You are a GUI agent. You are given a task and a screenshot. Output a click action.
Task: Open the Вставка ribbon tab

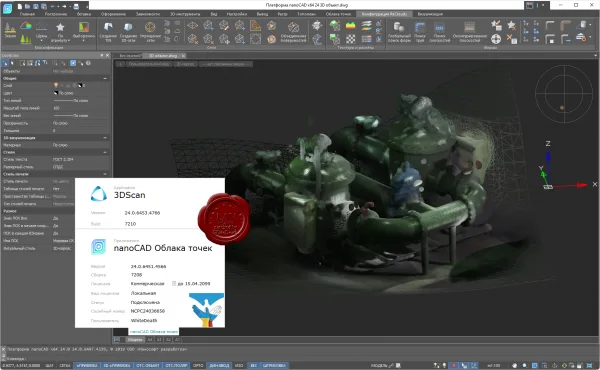pyautogui.click(x=84, y=14)
